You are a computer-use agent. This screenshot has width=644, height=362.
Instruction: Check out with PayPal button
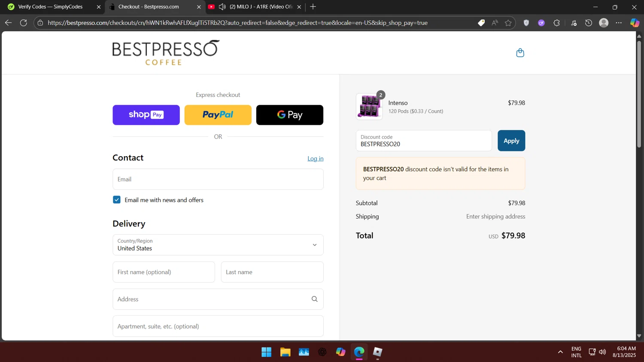(218, 115)
